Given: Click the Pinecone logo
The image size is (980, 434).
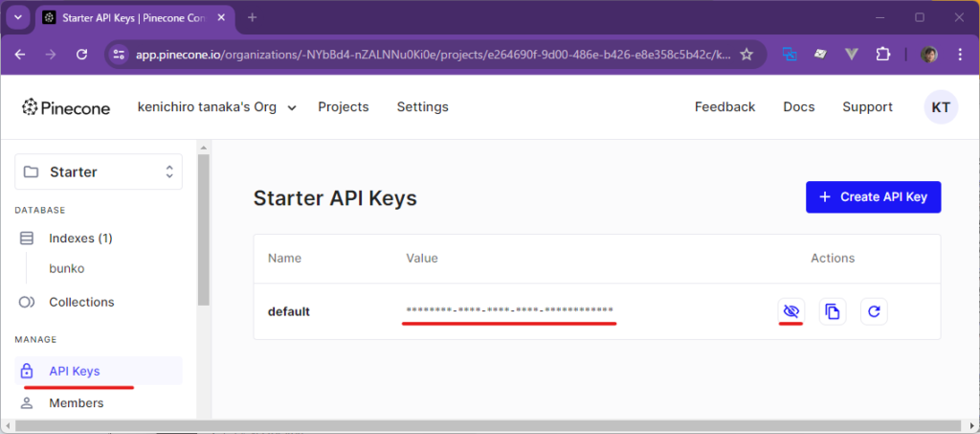Looking at the screenshot, I should pyautogui.click(x=66, y=107).
